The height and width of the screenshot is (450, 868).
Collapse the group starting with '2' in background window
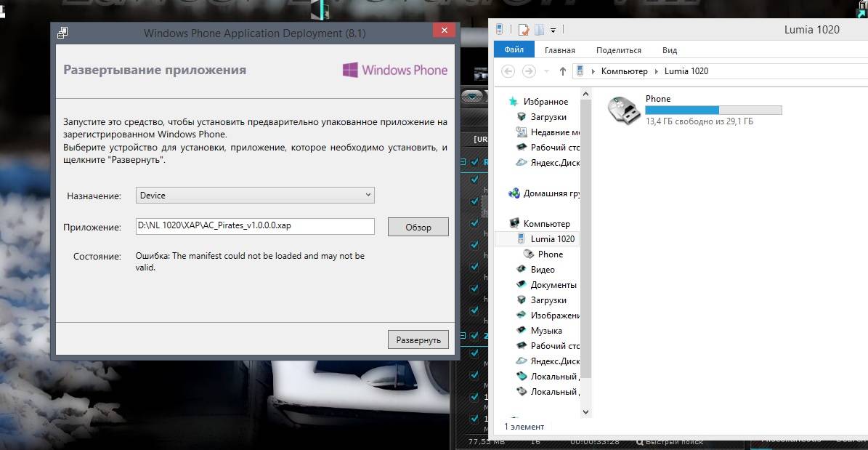tap(464, 335)
